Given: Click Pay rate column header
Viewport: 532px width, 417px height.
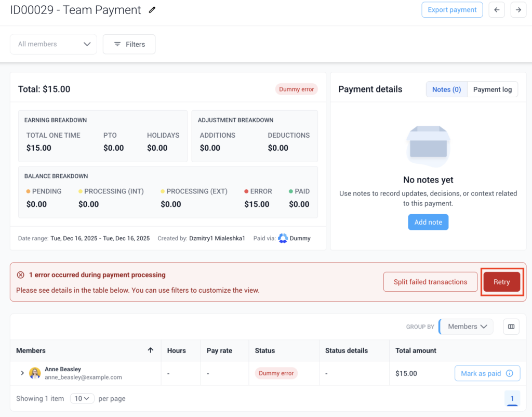Looking at the screenshot, I should coord(220,350).
